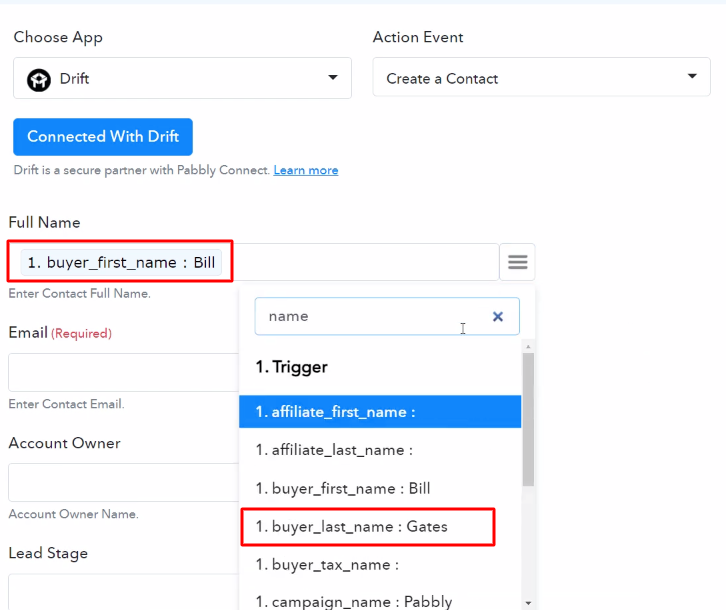Viewport: 726px width, 610px height.
Task: Click the scrollbar down arrow in the dropdown list
Action: coord(528,603)
